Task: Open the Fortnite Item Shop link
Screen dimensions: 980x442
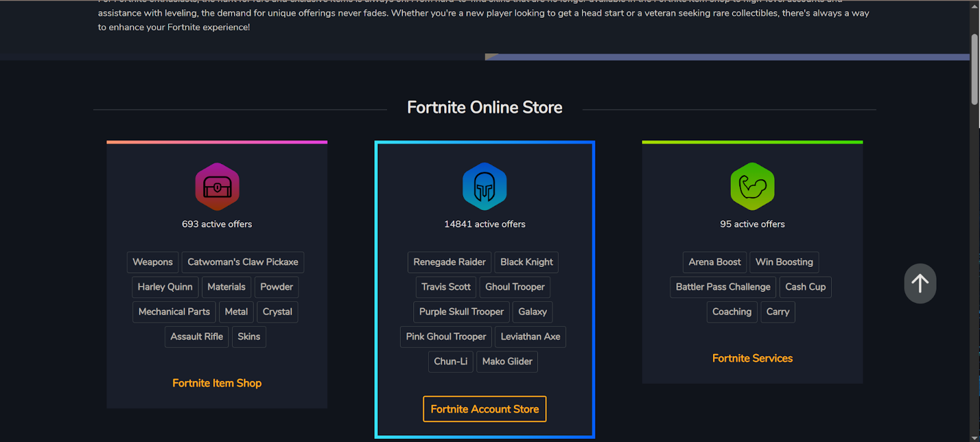Action: click(217, 383)
